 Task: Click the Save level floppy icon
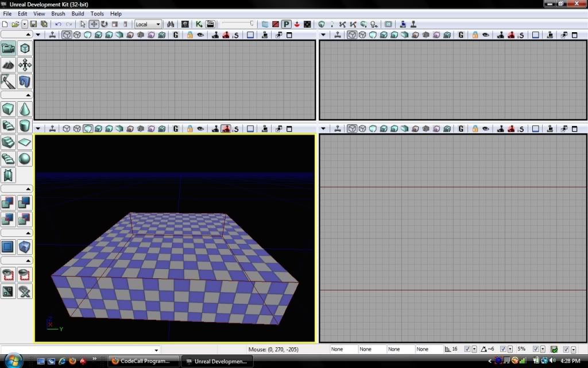click(x=33, y=24)
